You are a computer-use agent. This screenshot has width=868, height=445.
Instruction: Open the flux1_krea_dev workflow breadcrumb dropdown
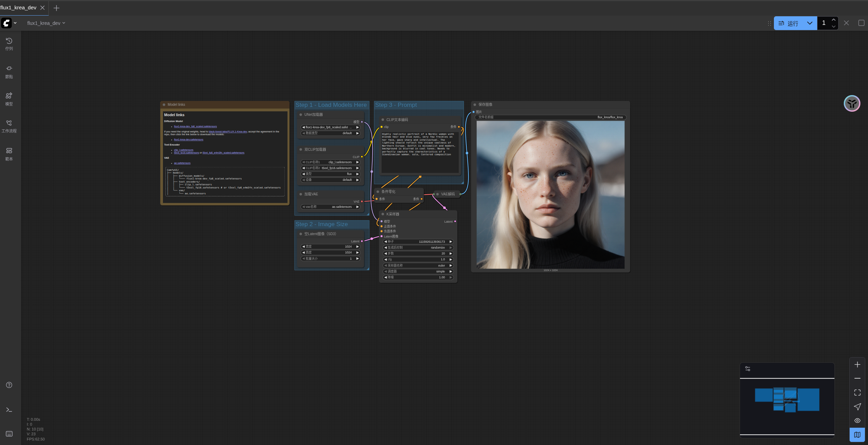coord(46,23)
